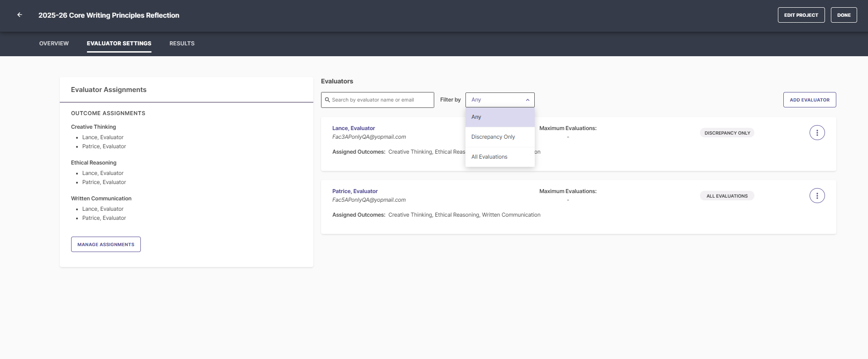
Task: Click Maximum Evaluations label in Patrice card
Action: click(568, 191)
